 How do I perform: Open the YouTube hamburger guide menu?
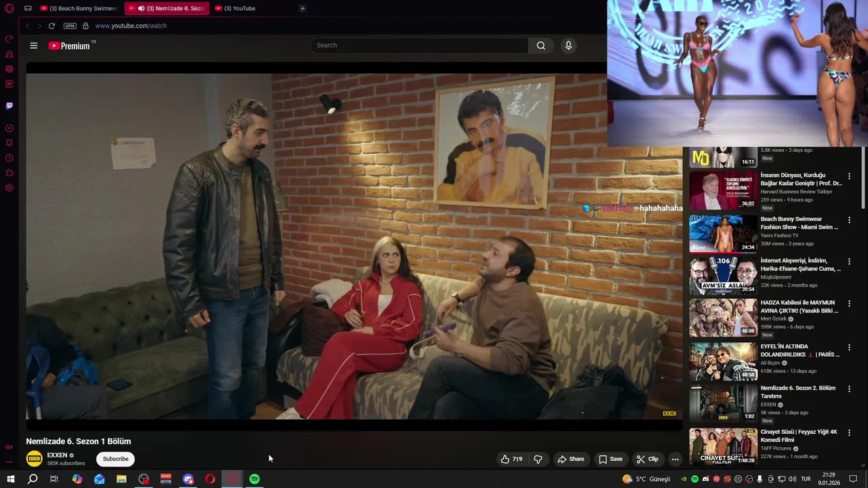coord(34,45)
